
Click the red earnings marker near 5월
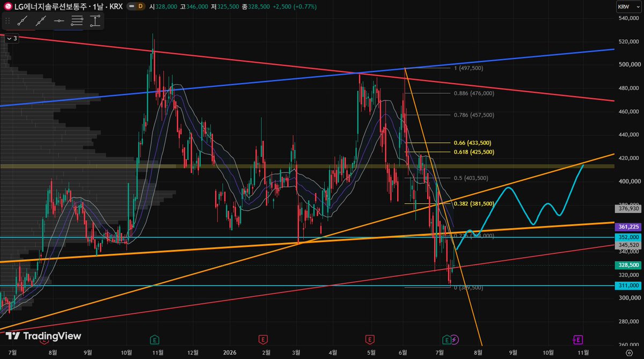(369, 339)
